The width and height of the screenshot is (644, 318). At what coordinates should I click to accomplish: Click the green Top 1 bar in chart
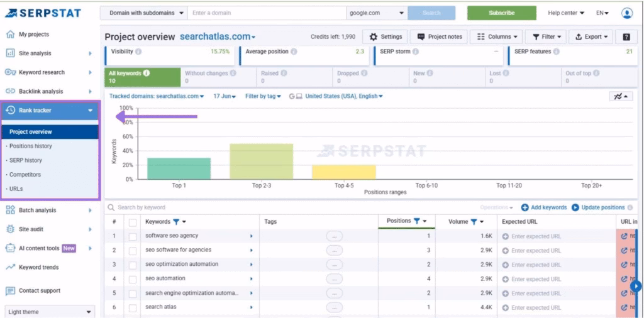[x=179, y=168]
